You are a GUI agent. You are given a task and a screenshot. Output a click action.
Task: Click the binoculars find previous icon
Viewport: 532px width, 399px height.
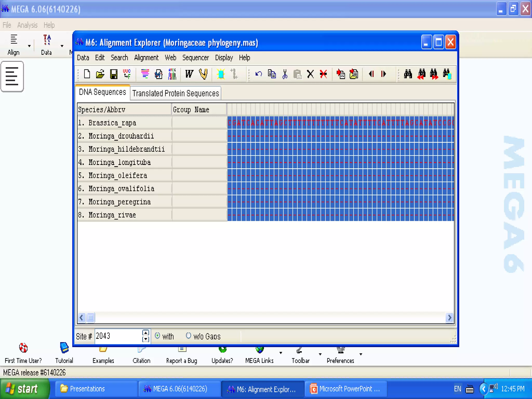pos(421,74)
